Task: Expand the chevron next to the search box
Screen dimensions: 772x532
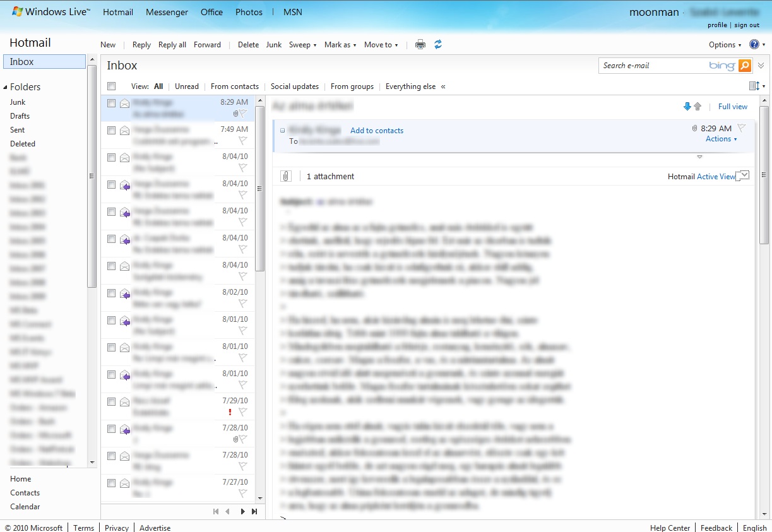Action: pos(761,65)
